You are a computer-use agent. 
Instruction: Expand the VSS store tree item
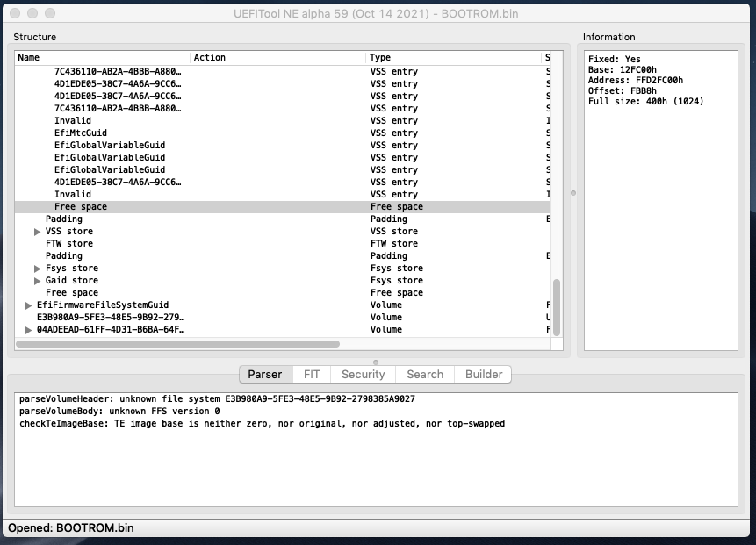click(x=37, y=232)
